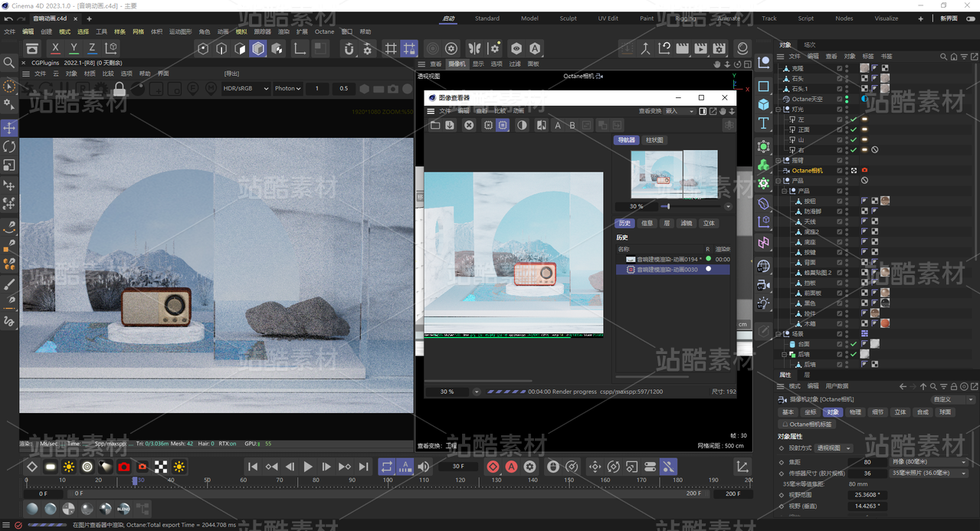Viewport: 980px width, 531px height.
Task: Click search icon in Object Manager
Action: [x=944, y=56]
